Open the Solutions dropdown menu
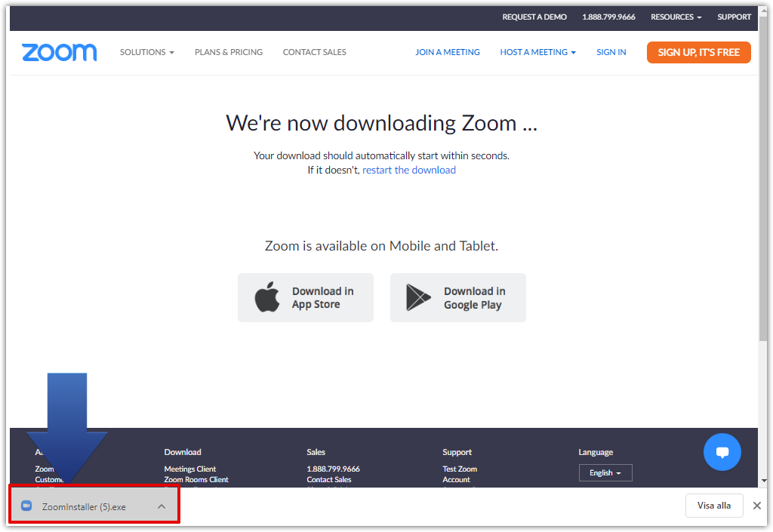 tap(147, 52)
